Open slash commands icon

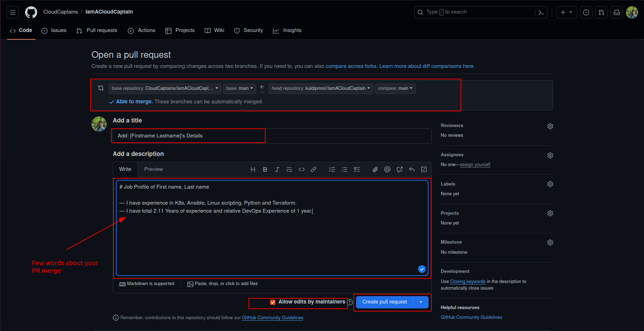coord(424,170)
